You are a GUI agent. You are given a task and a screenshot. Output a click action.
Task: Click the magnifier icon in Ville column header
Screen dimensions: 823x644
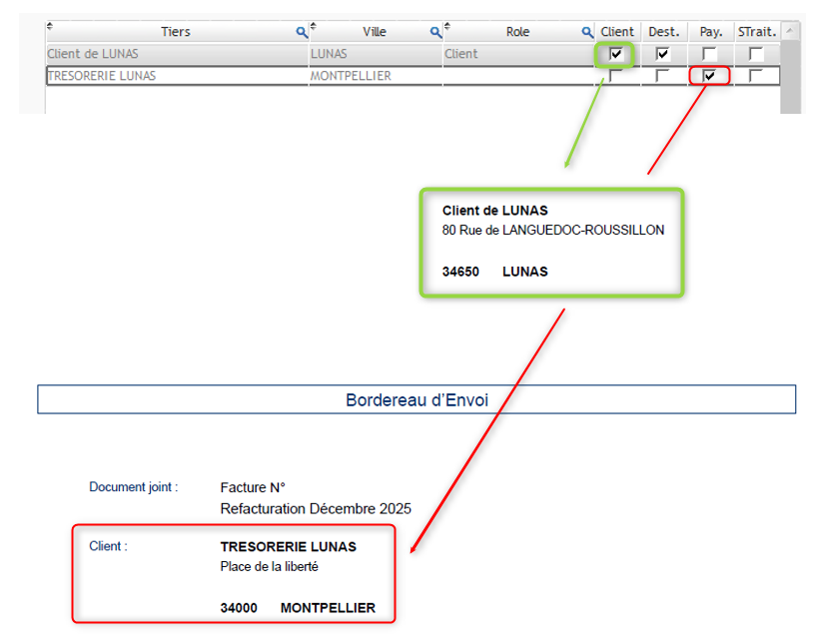point(435,33)
